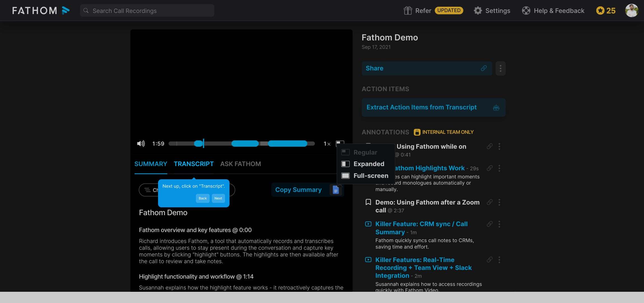Open Settings gear icon
The image size is (644, 303).
(478, 11)
